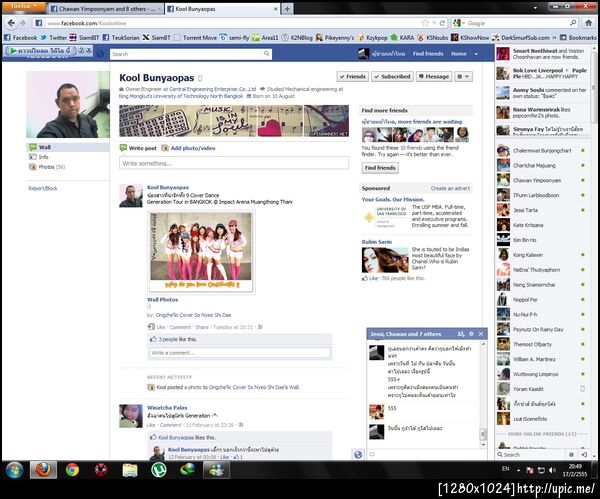Open the Firefox home page icon
The image size is (600, 499).
click(x=589, y=23)
